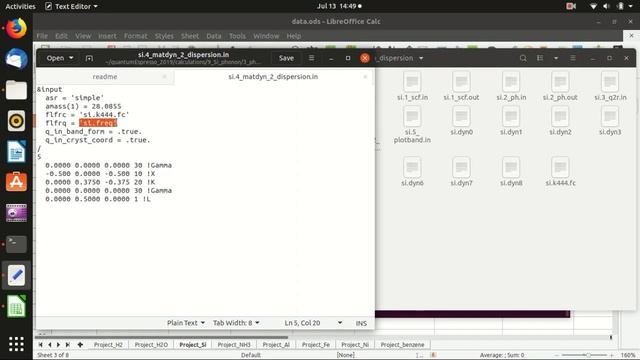The height and width of the screenshot is (360, 640).
Task: Select the si.3_q2r.in file
Action: pos(610,86)
